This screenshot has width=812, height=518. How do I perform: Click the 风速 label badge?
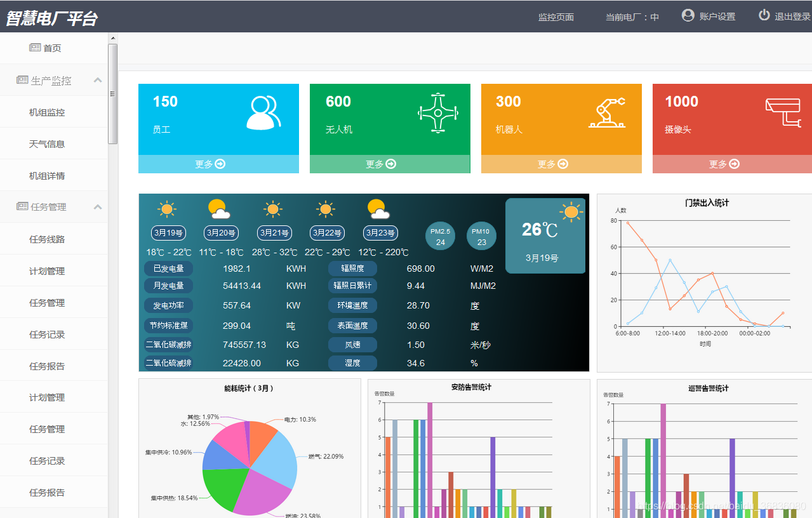pyautogui.click(x=352, y=345)
